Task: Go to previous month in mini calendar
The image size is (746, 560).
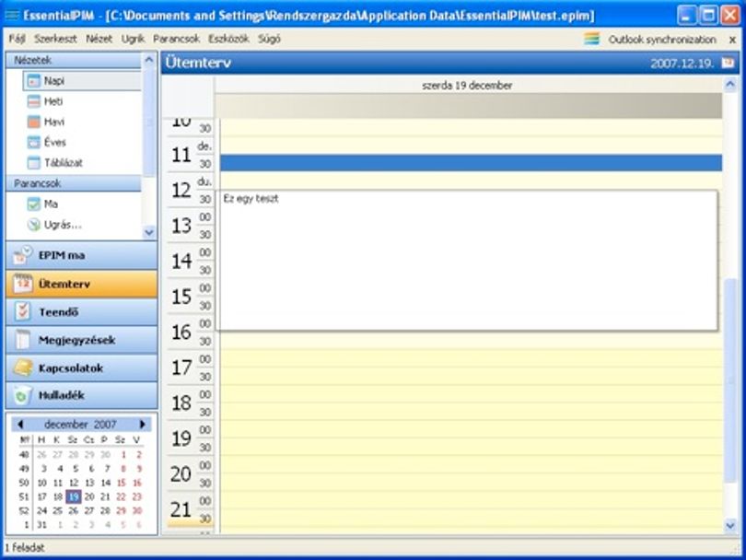Action: point(20,424)
